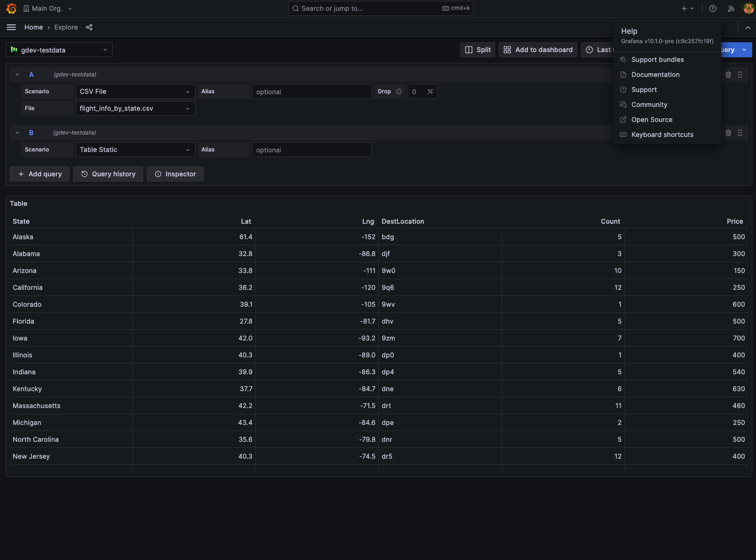Open the news feed RSS icon
The image size is (756, 560).
point(731,8)
